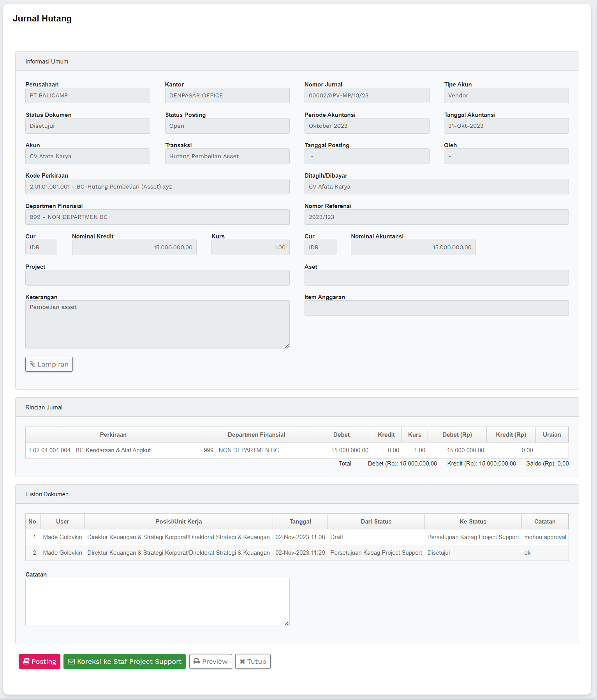This screenshot has width=597, height=700.
Task: Open the Preview printout
Action: point(210,661)
